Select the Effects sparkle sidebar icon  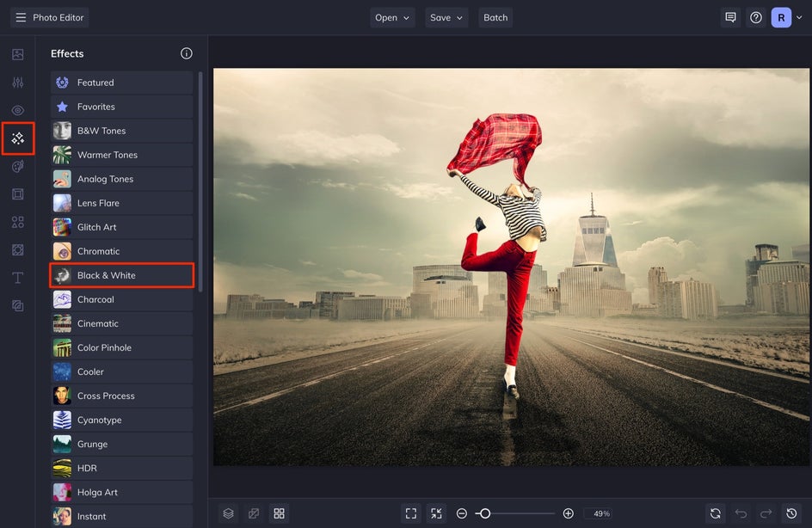17,138
